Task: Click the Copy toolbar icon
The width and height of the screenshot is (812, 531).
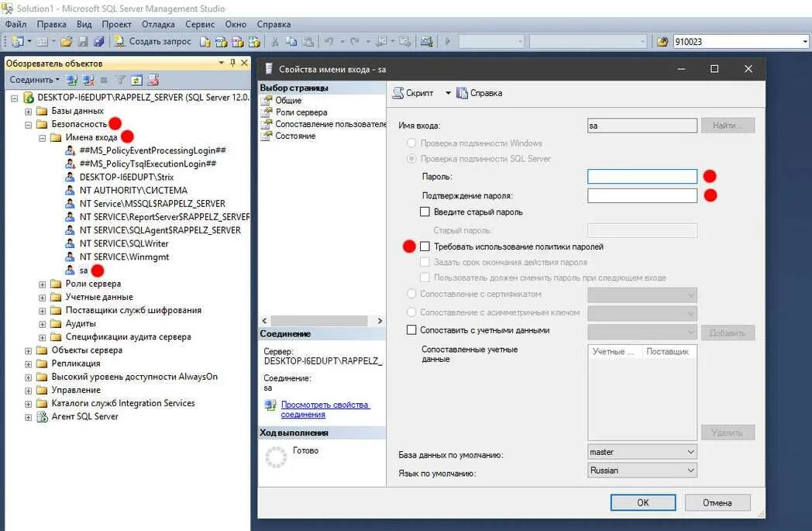Action: [x=291, y=41]
